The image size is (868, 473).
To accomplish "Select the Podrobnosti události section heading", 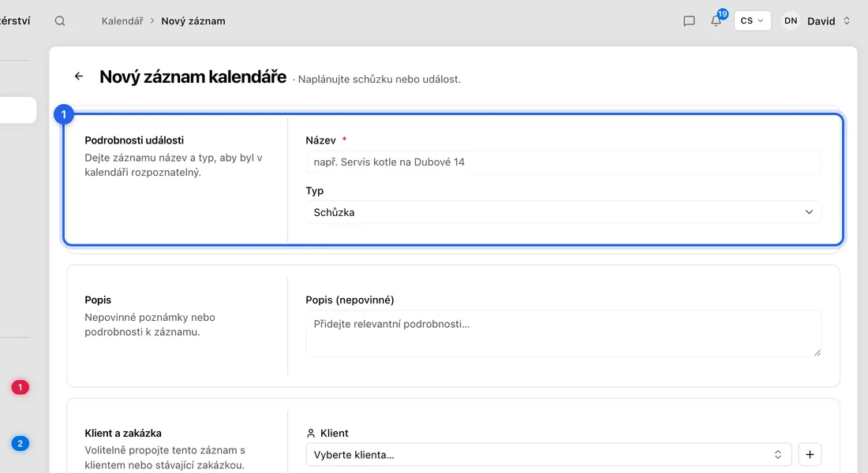I will click(x=134, y=140).
